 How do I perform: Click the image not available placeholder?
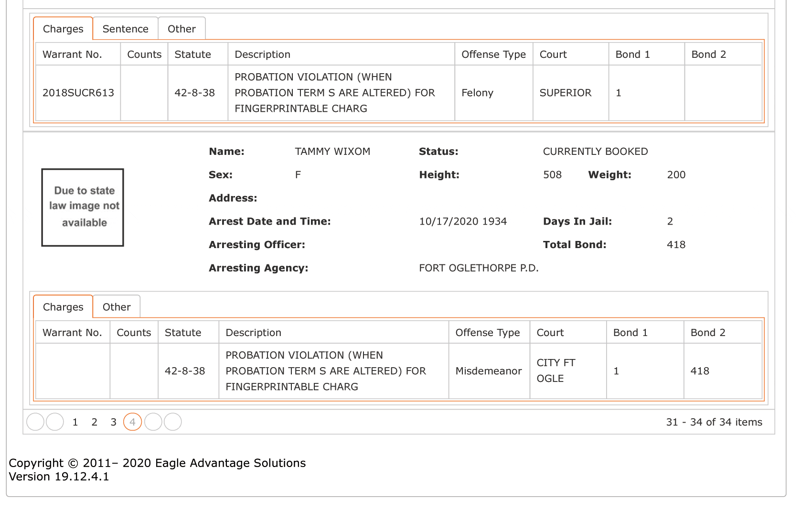coord(83,207)
